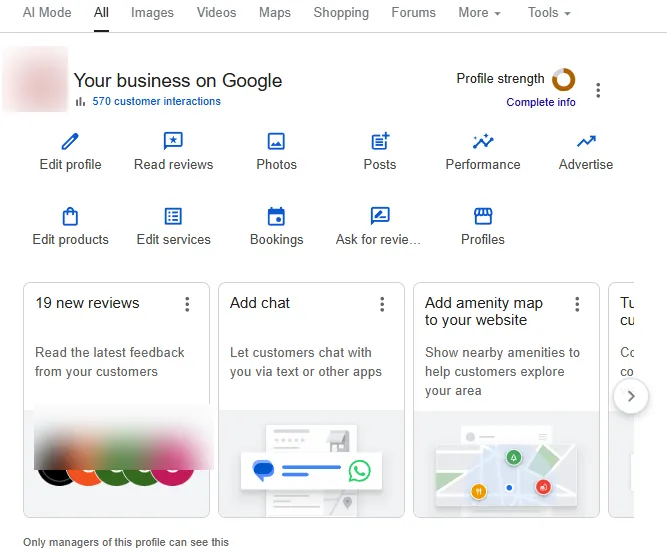
Task: Click the Complete info link
Action: tap(541, 102)
